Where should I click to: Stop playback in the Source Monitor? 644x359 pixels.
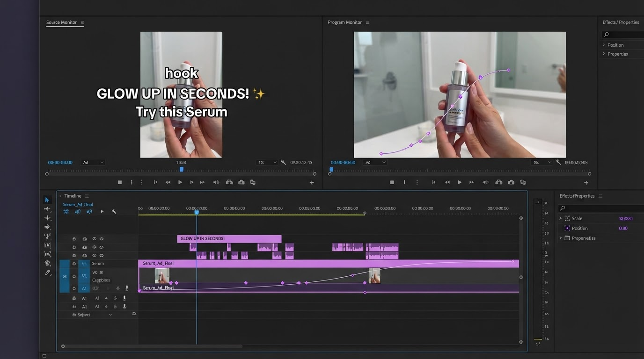(x=120, y=182)
